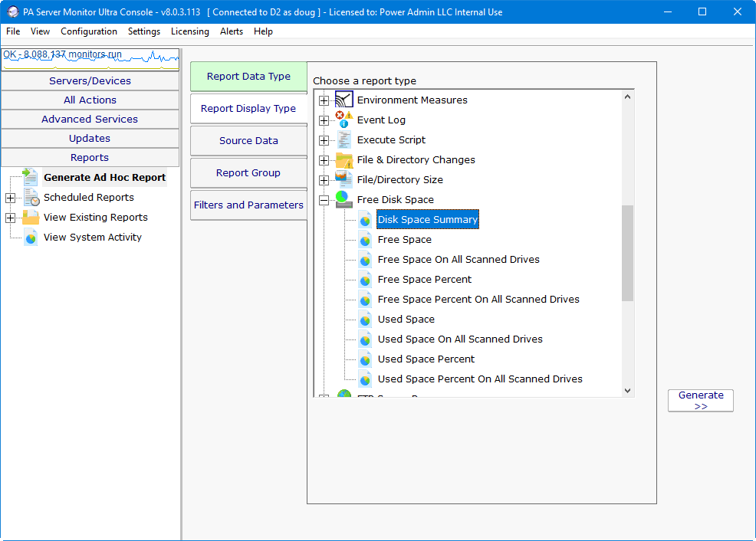Click the Generate >> button

coord(701,400)
